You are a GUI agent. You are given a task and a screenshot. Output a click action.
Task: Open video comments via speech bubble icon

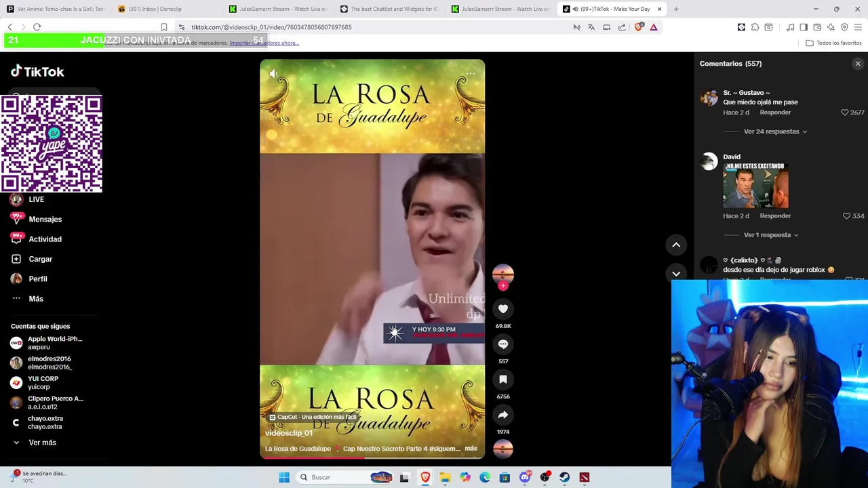(503, 344)
